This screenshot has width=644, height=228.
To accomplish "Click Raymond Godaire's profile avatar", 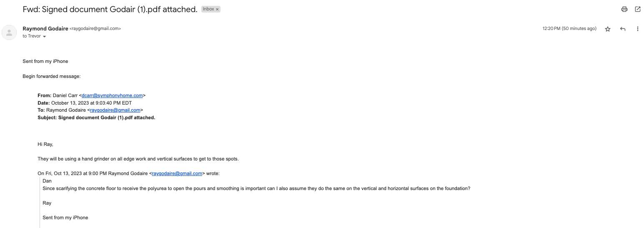I will (9, 33).
